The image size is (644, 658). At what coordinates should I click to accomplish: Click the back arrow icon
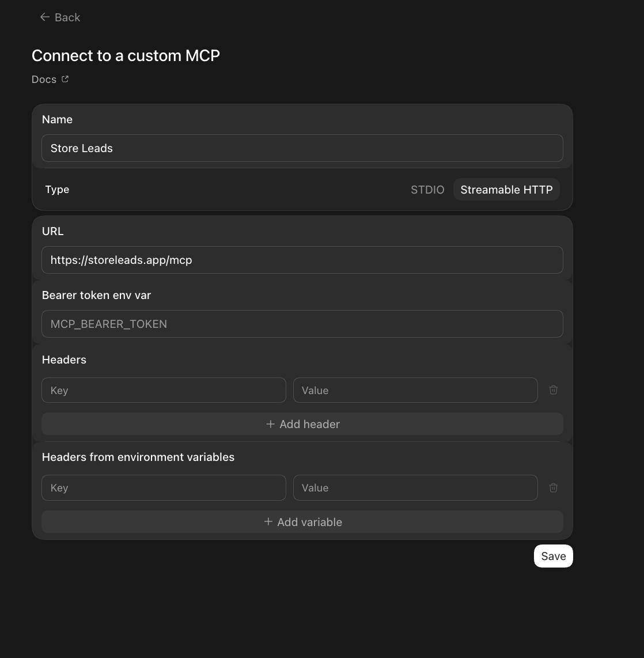[44, 17]
